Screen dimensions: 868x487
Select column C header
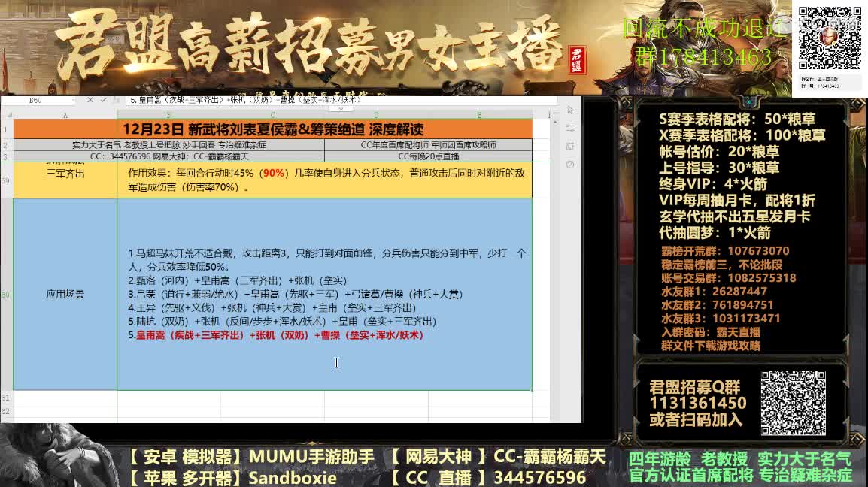click(x=272, y=114)
